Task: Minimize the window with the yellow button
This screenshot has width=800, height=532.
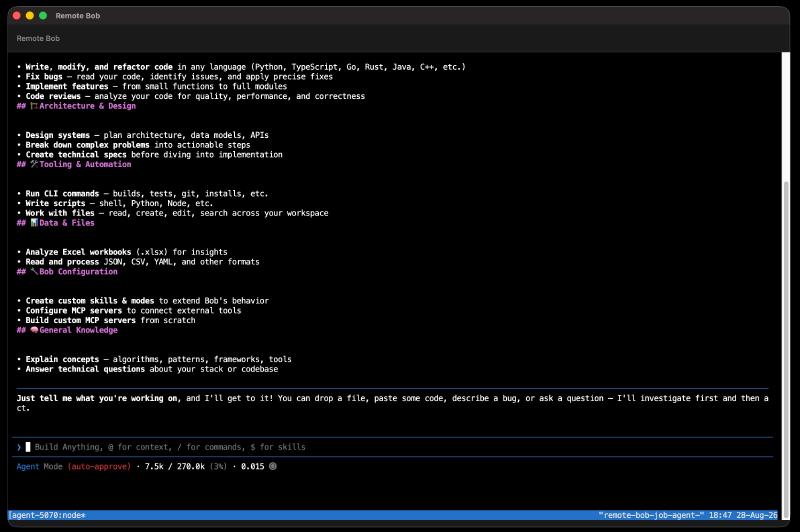Action: (x=30, y=16)
